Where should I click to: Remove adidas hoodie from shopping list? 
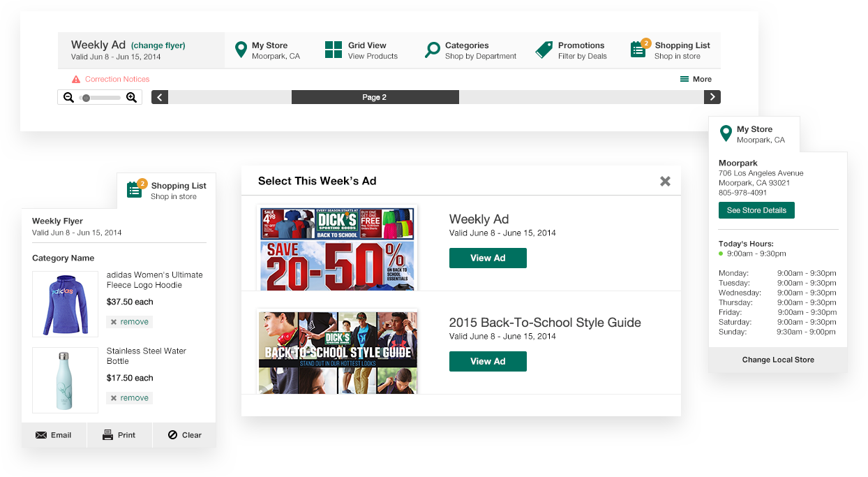(x=129, y=322)
